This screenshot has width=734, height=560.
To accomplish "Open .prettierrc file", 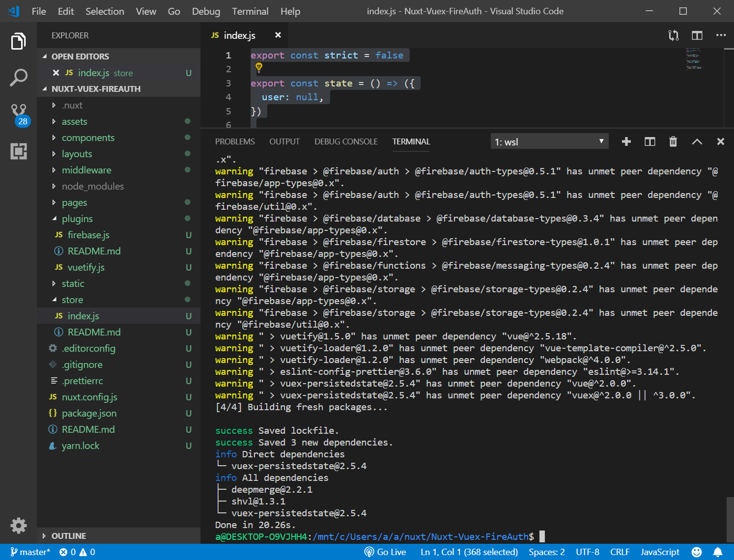I will (118, 381).
